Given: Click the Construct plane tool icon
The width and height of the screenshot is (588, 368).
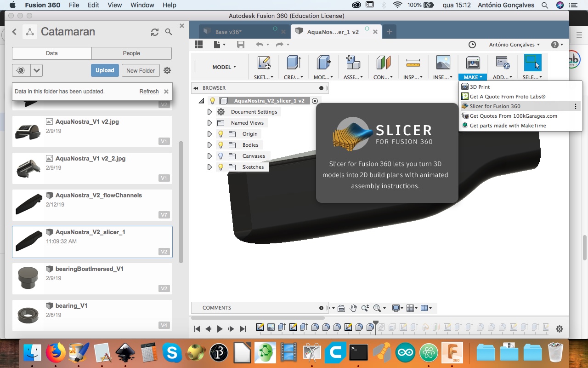Looking at the screenshot, I should (383, 63).
